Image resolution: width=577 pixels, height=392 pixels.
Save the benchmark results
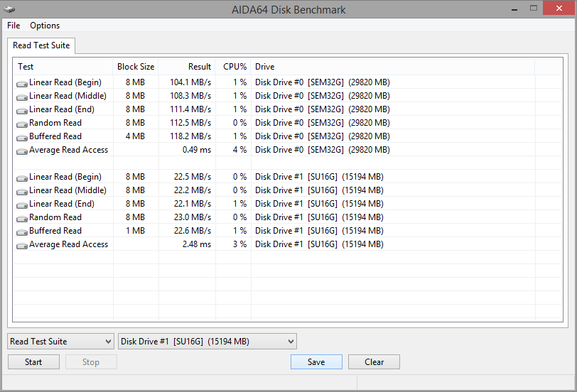316,362
